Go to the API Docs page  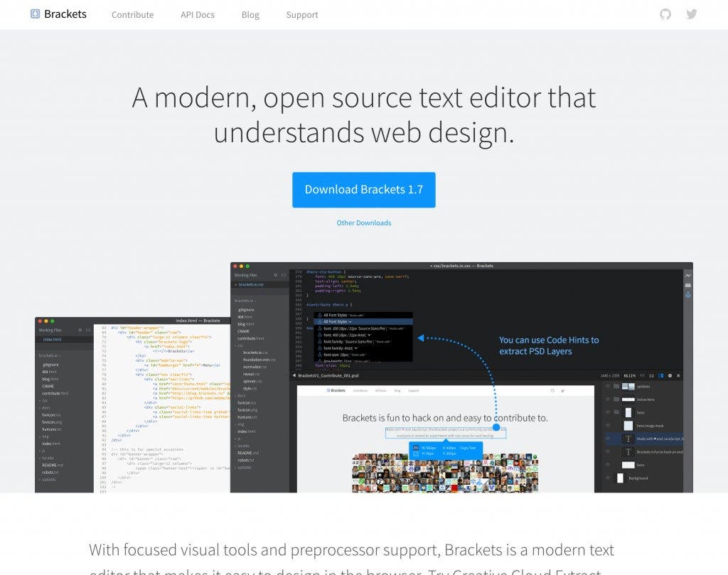tap(197, 15)
